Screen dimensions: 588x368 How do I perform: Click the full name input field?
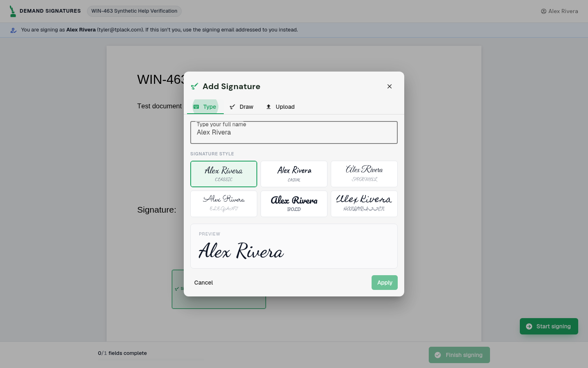pos(294,132)
